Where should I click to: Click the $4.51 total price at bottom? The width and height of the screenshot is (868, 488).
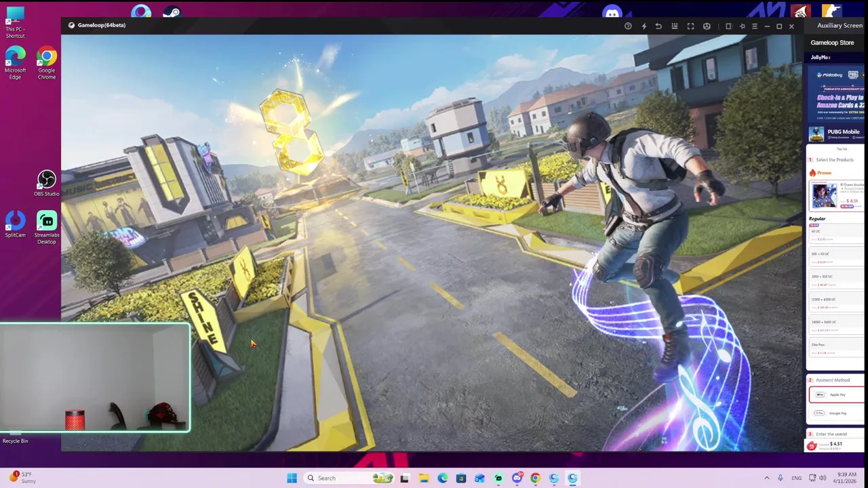coord(835,444)
